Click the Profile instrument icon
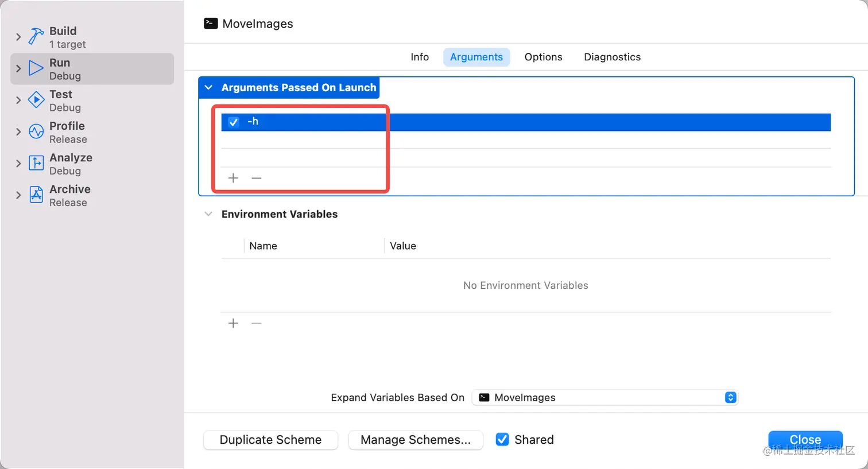The height and width of the screenshot is (469, 868). pos(36,132)
